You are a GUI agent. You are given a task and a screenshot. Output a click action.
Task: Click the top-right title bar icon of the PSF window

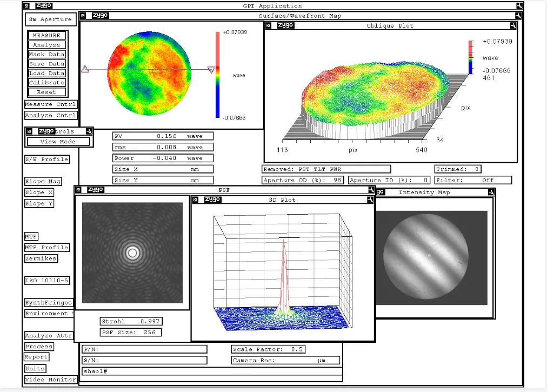(x=371, y=190)
